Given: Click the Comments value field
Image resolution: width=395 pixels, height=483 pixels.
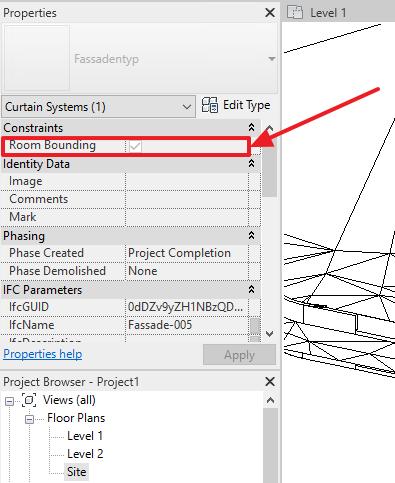Looking at the screenshot, I should (x=187, y=199).
